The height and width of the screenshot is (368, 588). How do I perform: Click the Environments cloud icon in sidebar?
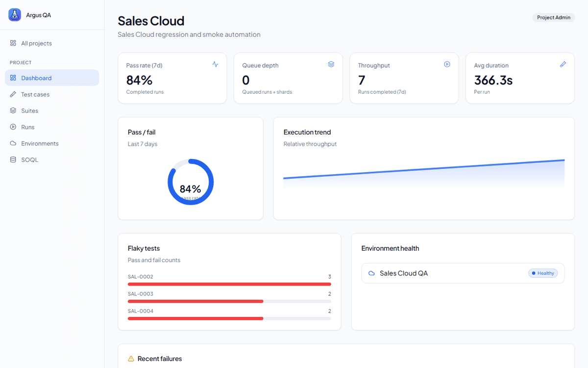pyautogui.click(x=13, y=143)
